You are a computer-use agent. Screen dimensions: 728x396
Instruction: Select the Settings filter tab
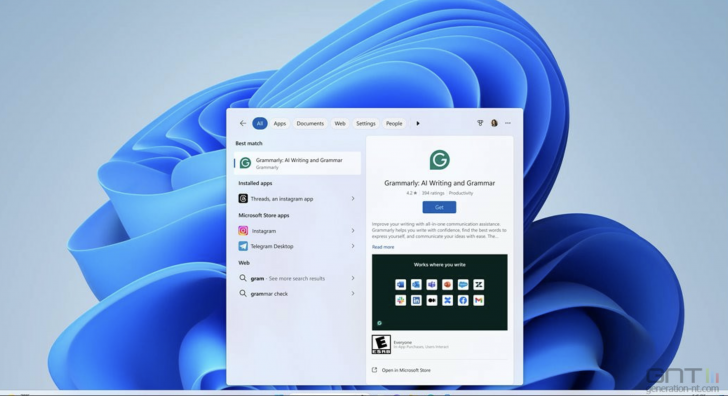365,123
